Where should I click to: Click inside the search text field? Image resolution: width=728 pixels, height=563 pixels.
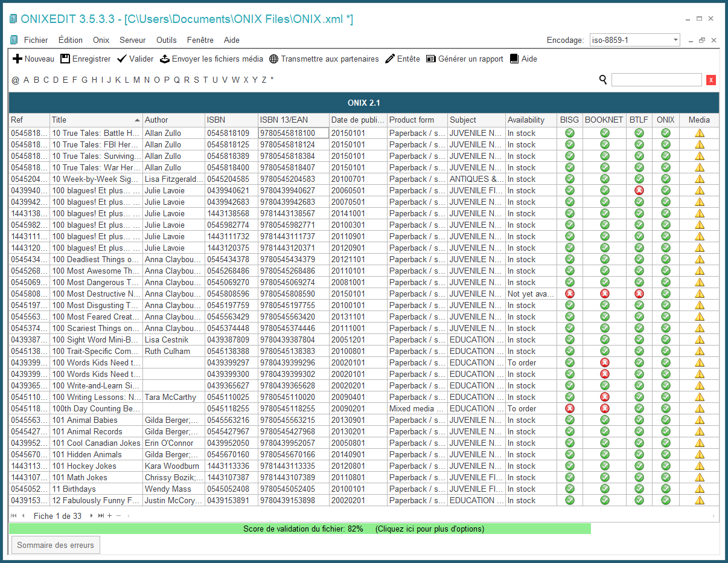tap(656, 80)
